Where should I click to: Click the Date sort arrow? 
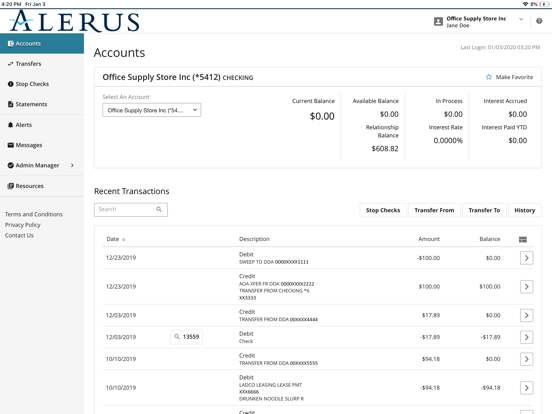124,239
